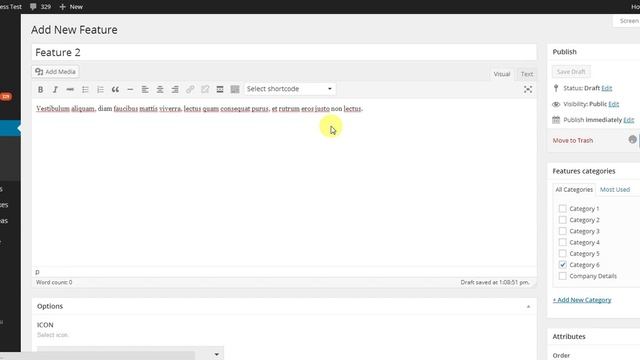Check Company Details checkbox

[x=562, y=276]
